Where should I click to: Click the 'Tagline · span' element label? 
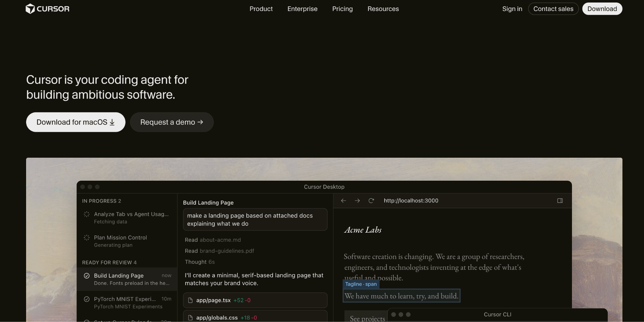click(x=361, y=284)
